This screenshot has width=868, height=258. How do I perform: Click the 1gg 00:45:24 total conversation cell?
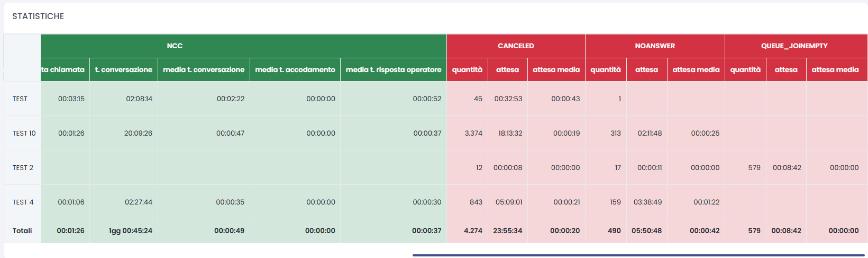coord(130,231)
